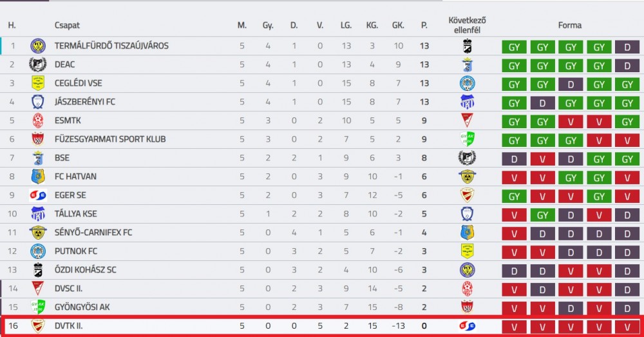644x337 pixels.
Task: Click the Ceglédi VSE yellow crest
Action: coord(38,83)
